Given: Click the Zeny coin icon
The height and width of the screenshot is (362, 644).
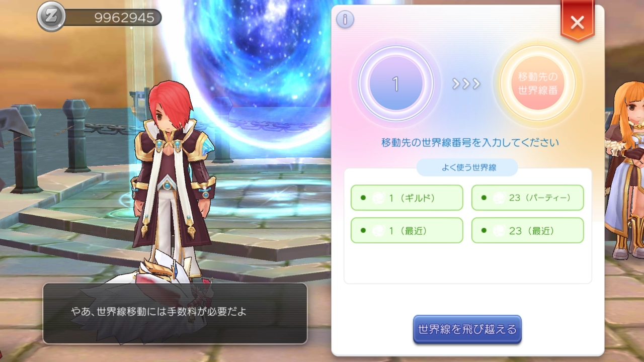Looking at the screenshot, I should click(51, 17).
